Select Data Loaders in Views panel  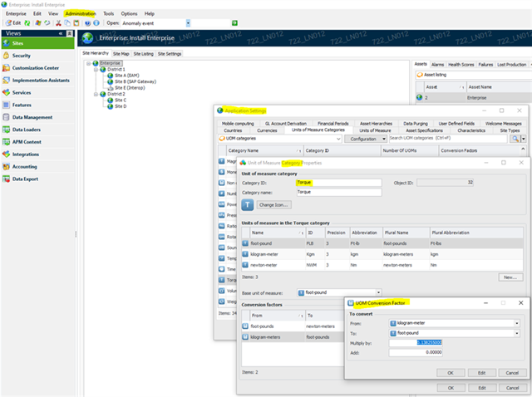point(27,130)
